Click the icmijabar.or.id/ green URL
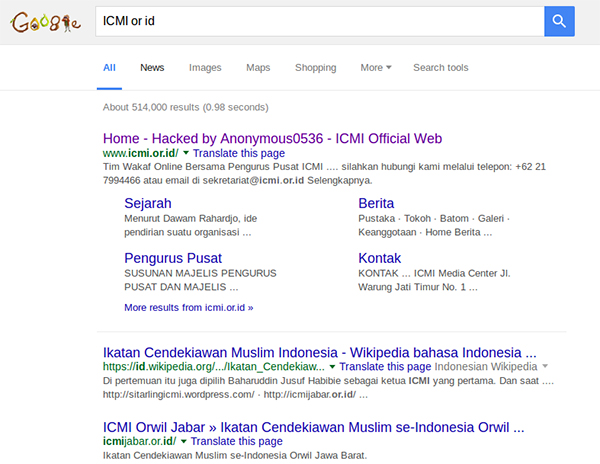Screen dimensions: 600x464 pos(140,441)
